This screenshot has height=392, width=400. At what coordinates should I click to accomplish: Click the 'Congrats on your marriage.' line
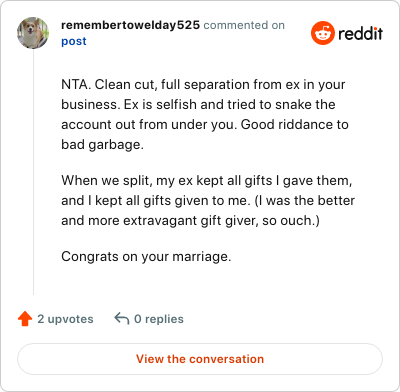(x=146, y=257)
